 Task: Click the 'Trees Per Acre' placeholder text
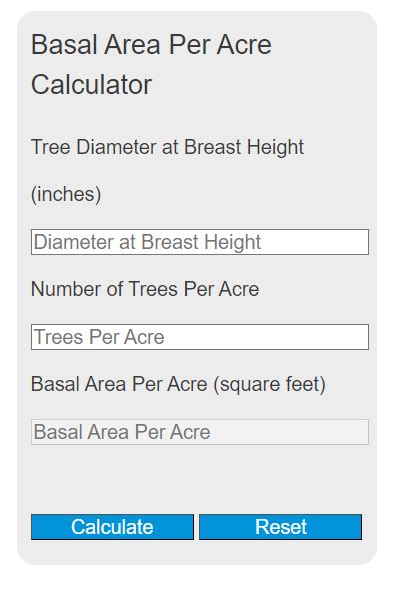(x=99, y=337)
